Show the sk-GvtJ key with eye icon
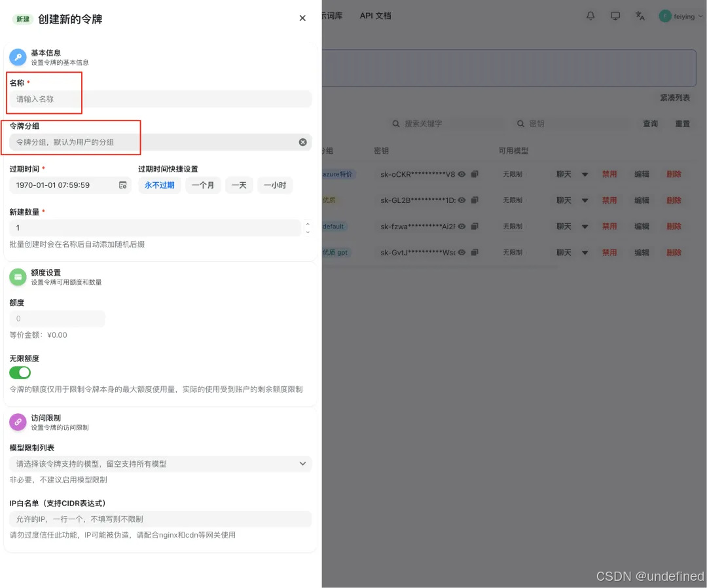 [x=462, y=253]
